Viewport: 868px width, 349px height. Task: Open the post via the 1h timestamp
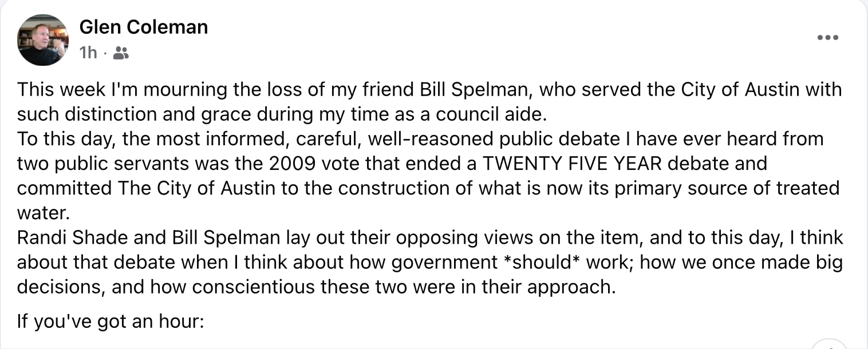coord(88,53)
